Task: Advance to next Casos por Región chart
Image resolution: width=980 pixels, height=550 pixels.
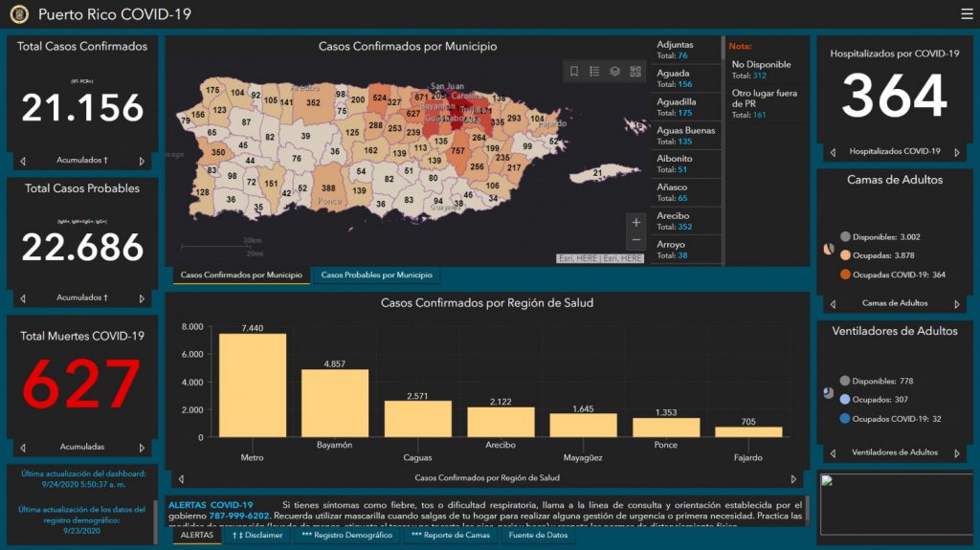Action: click(792, 478)
